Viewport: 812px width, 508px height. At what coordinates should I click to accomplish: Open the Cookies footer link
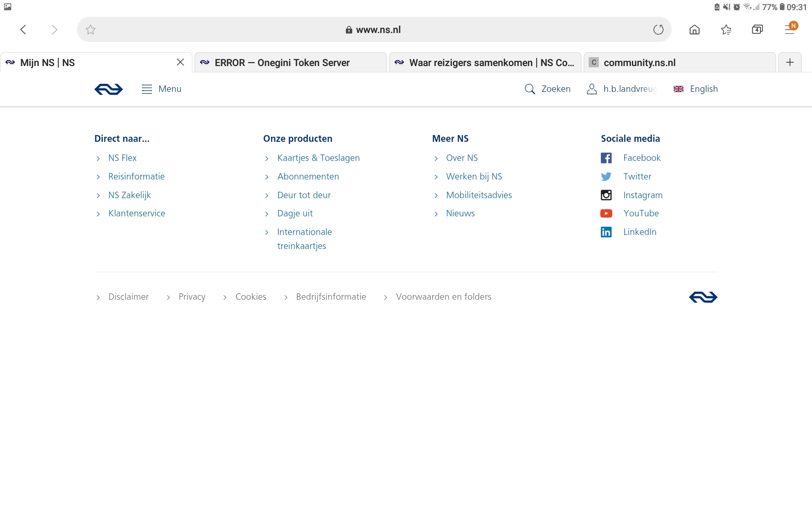point(250,297)
